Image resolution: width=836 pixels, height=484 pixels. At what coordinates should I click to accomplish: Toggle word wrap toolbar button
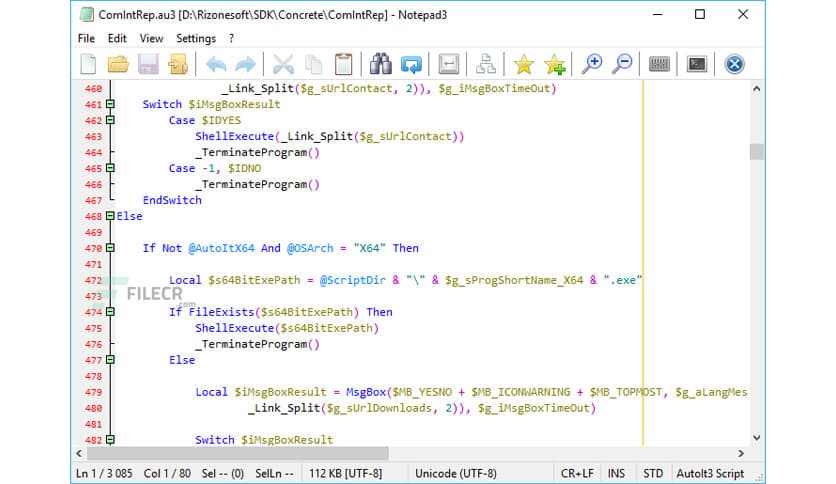click(x=449, y=64)
